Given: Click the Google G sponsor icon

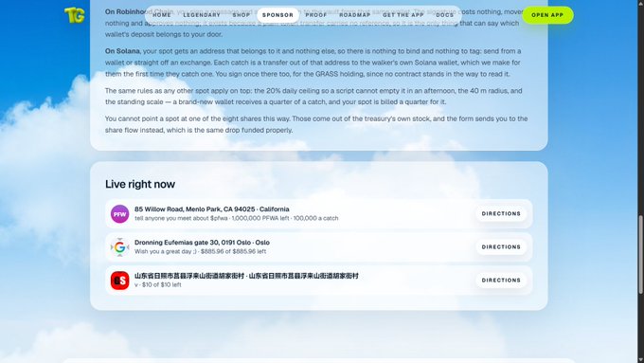Looking at the screenshot, I should (x=119, y=247).
